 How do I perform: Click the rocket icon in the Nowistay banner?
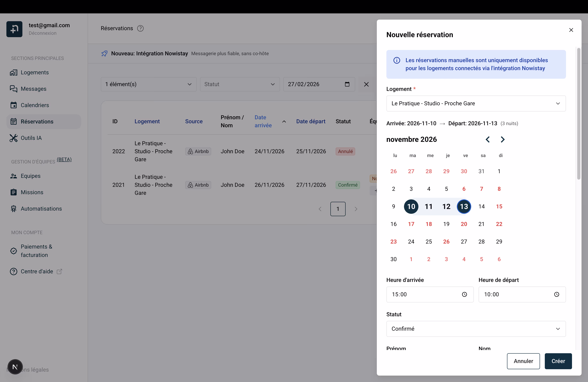click(104, 54)
